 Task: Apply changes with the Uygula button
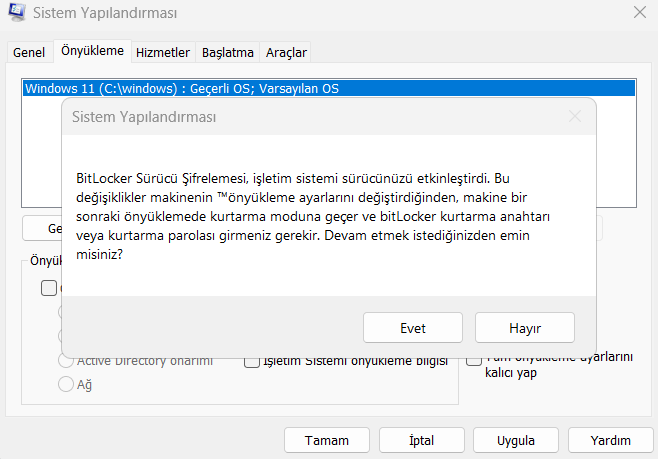point(516,440)
